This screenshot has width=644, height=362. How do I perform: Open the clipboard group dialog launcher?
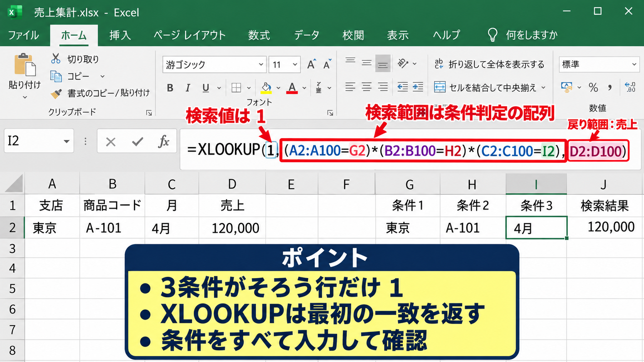point(149,113)
